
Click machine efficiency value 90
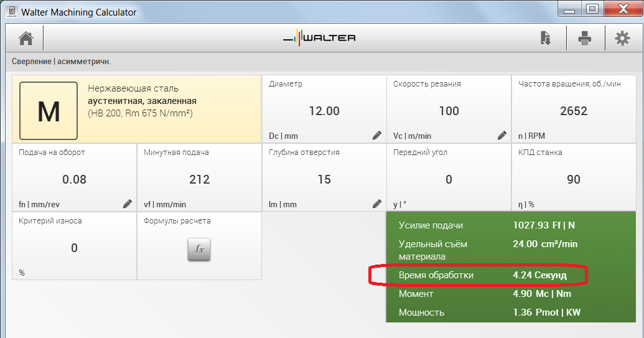pyautogui.click(x=574, y=179)
